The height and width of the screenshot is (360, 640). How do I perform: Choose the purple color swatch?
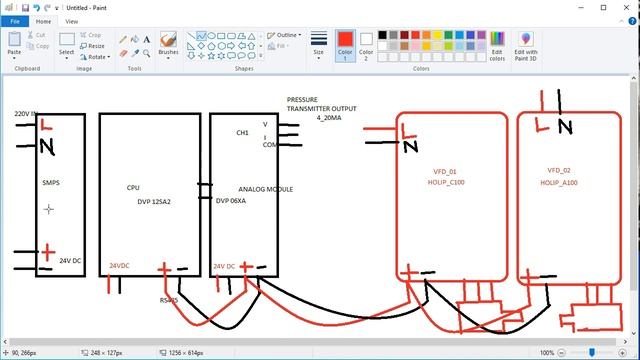pos(482,35)
